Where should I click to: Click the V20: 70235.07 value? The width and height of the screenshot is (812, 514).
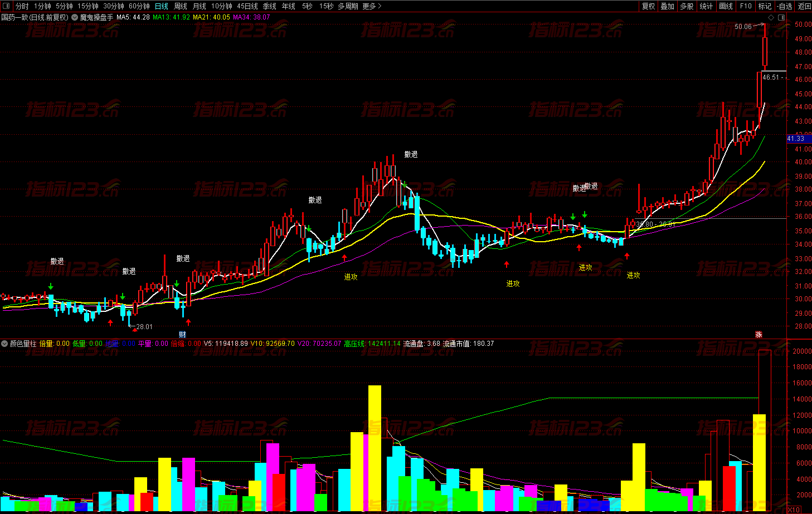pos(319,344)
